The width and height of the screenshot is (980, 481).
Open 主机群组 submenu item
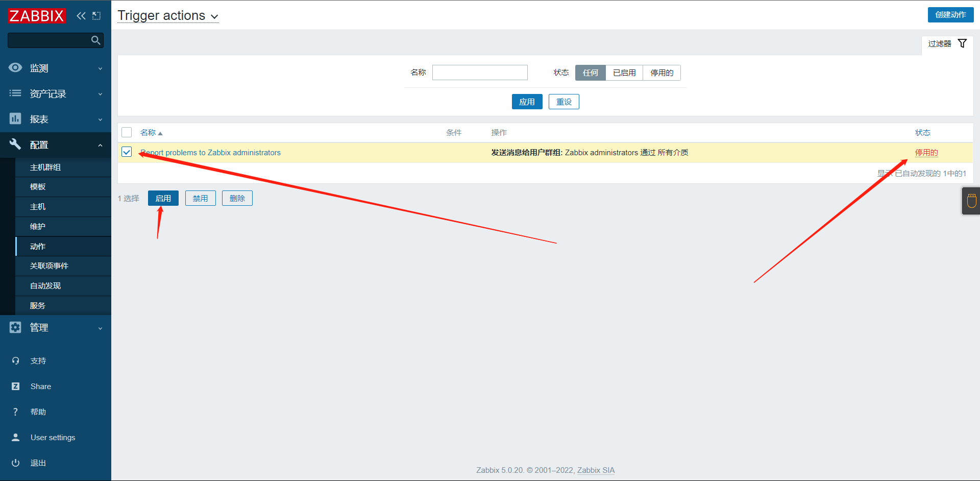[63, 167]
